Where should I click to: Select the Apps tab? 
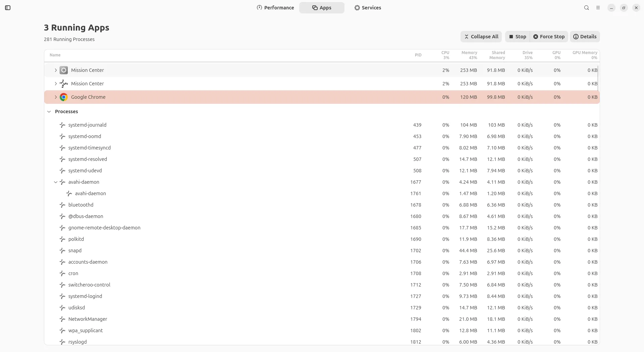coord(322,8)
